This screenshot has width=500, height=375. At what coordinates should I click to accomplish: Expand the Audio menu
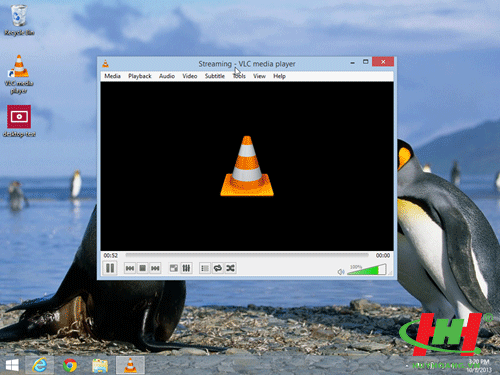[167, 76]
